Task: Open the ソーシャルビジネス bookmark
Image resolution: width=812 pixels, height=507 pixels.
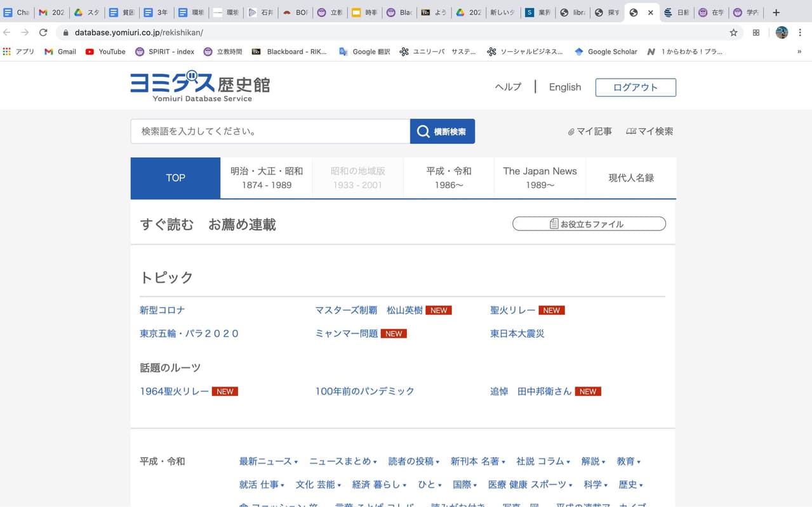Action: point(525,51)
